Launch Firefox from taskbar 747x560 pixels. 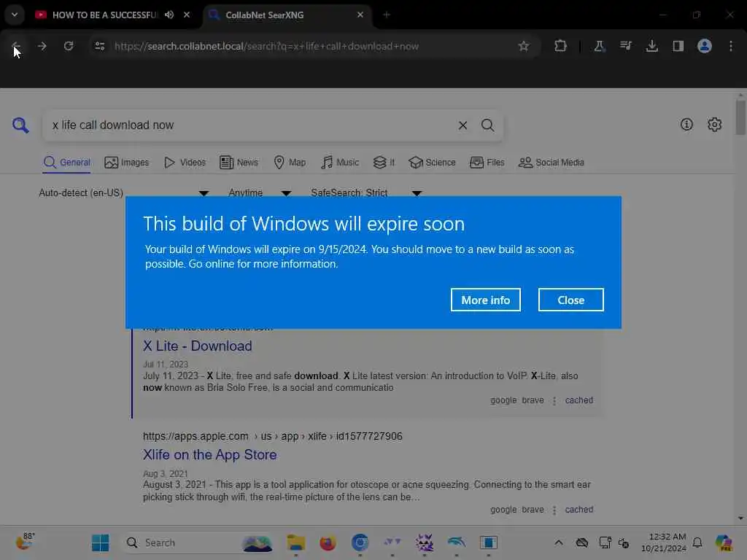click(x=328, y=542)
